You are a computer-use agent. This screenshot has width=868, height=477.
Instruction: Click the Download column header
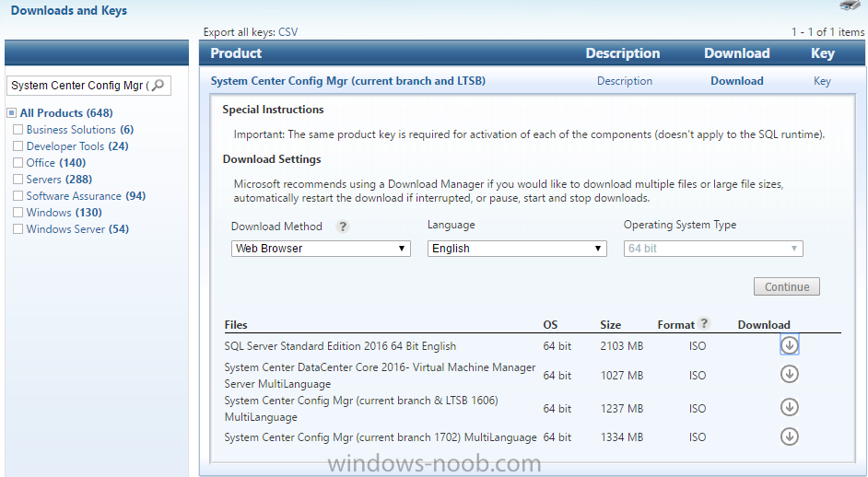[737, 53]
